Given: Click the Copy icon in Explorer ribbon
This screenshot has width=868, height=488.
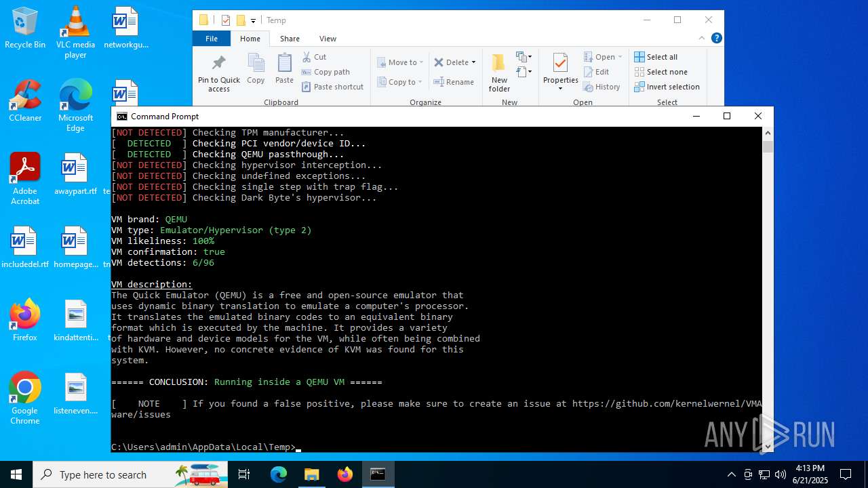Looking at the screenshot, I should pyautogui.click(x=256, y=68).
